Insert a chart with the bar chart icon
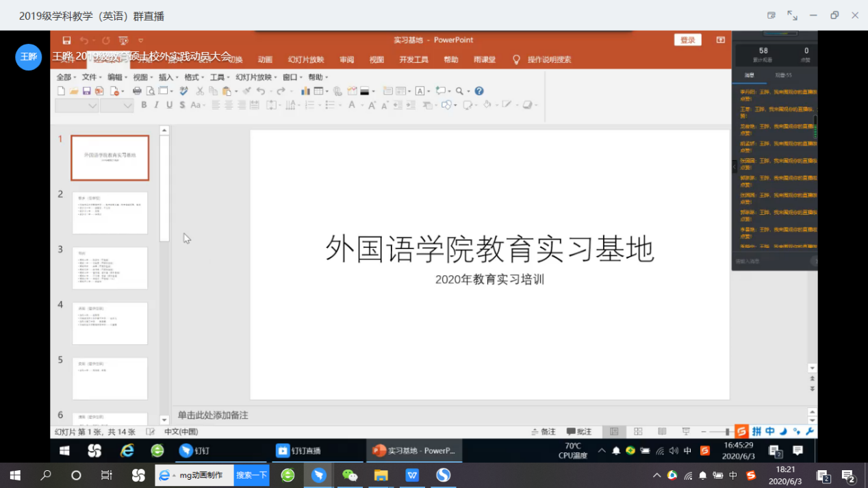The image size is (868, 488). tap(305, 91)
